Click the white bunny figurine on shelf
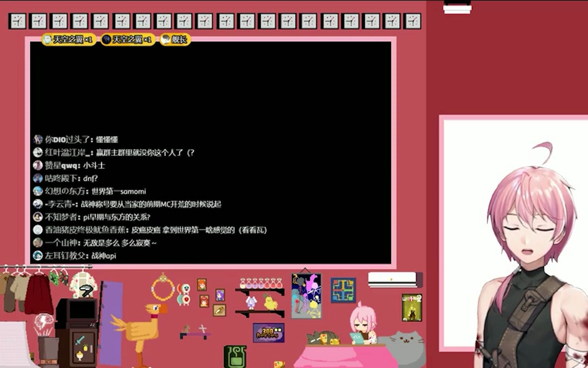588x368 pixels. tap(251, 303)
